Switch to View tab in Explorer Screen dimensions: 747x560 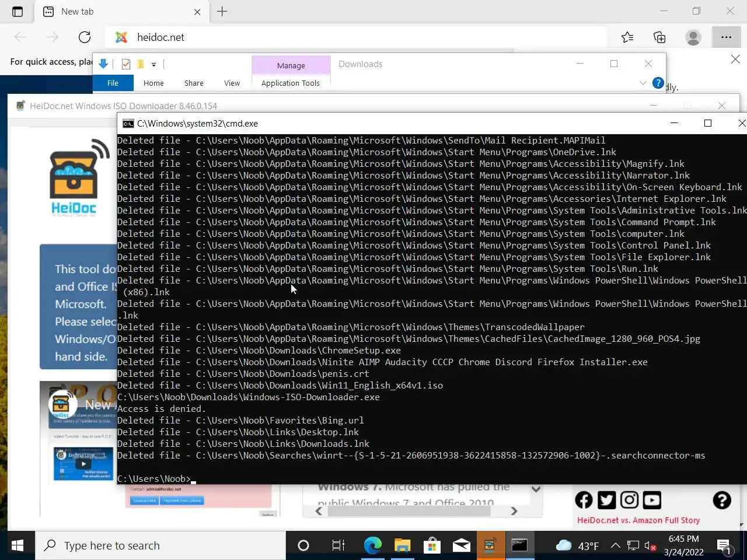232,83
